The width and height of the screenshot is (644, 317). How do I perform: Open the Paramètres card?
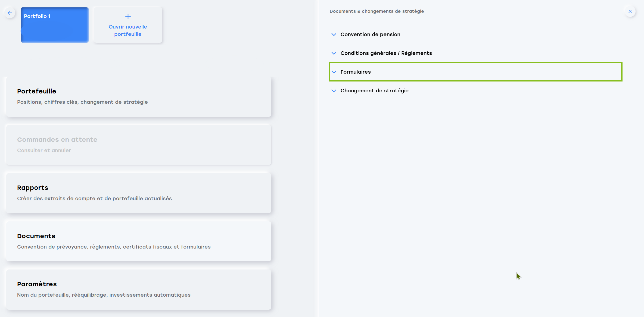click(x=139, y=290)
